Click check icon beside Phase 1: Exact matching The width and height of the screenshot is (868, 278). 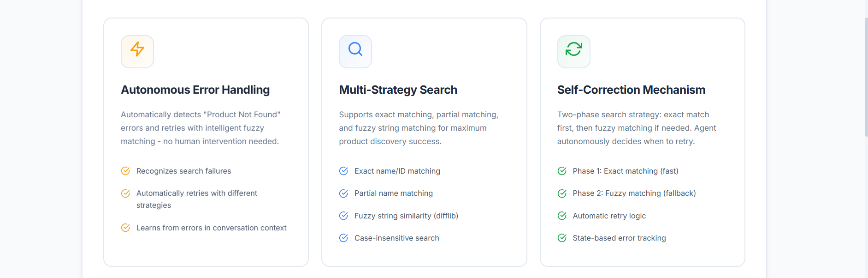tap(562, 171)
